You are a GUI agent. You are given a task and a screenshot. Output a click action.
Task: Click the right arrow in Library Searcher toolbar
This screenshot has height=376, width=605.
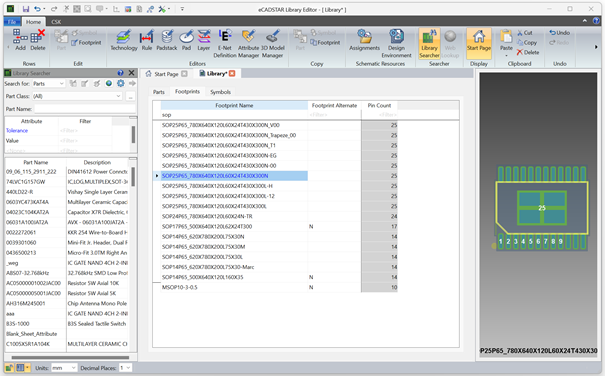[132, 83]
